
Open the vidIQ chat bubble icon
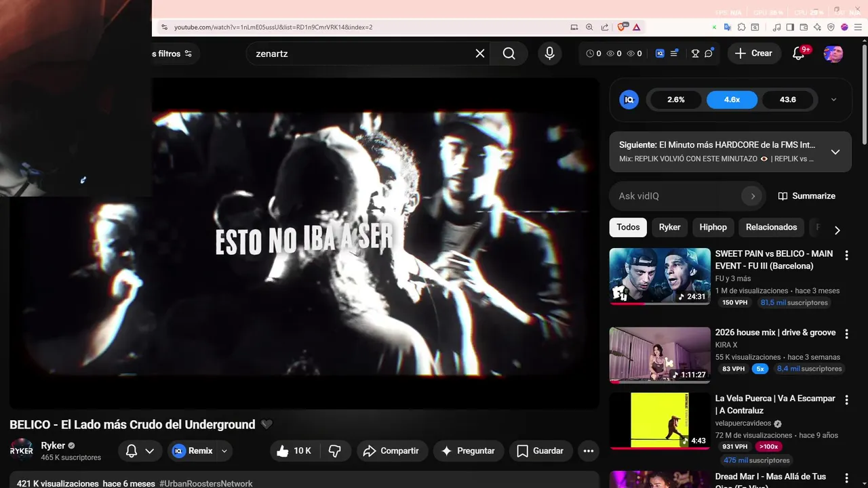[709, 54]
